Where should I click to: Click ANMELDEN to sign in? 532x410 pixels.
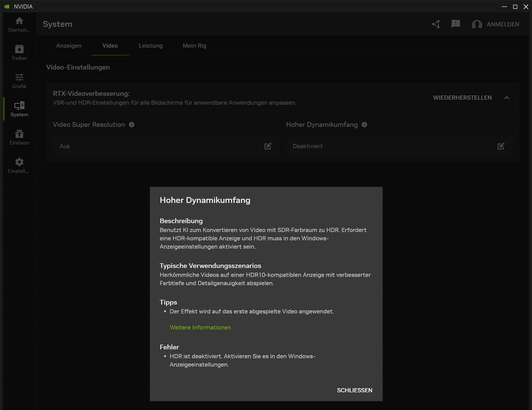(x=503, y=25)
